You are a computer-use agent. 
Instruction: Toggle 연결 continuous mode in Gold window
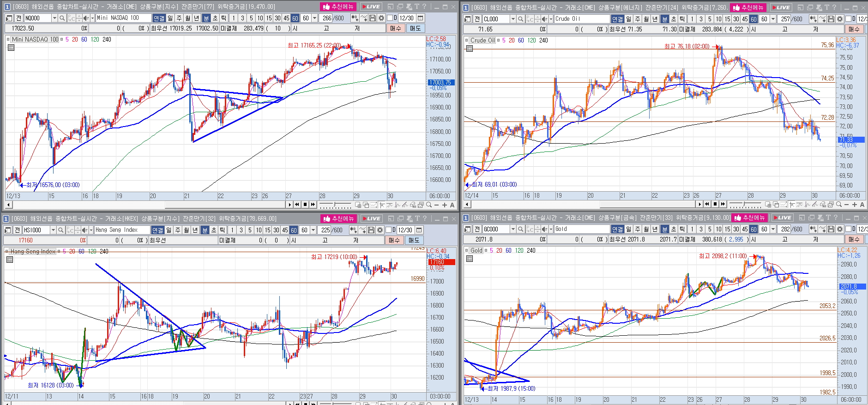click(617, 229)
